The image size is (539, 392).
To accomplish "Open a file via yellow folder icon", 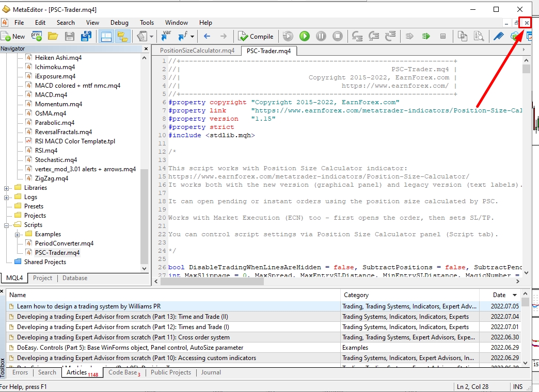I will point(53,36).
